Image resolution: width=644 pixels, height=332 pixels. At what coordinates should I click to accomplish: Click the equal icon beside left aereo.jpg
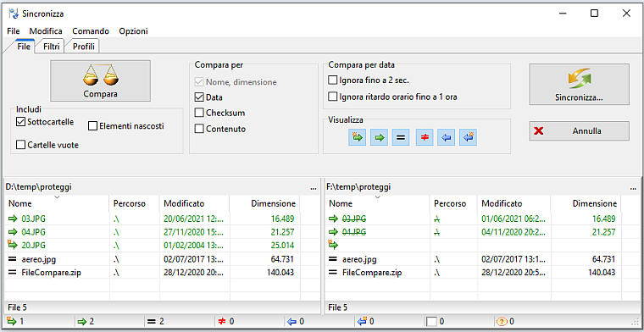[x=13, y=259]
